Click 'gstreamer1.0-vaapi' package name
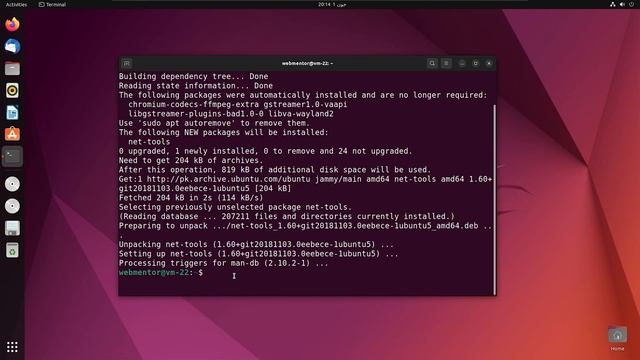Viewport: 640px width, 360px height. click(305, 104)
